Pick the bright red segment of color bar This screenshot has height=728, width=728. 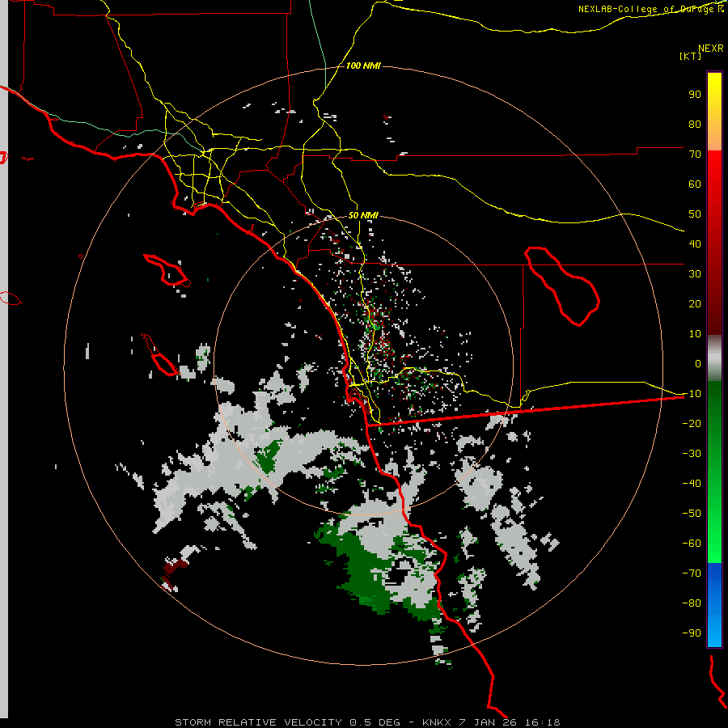coord(714,186)
